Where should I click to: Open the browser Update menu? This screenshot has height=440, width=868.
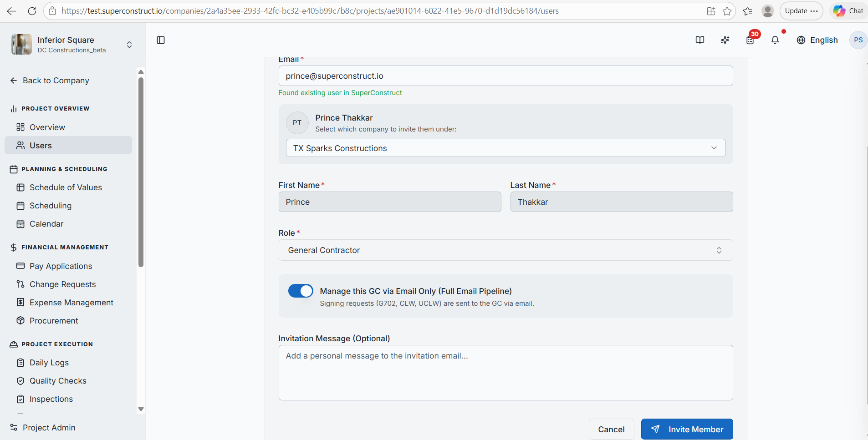[x=801, y=11]
